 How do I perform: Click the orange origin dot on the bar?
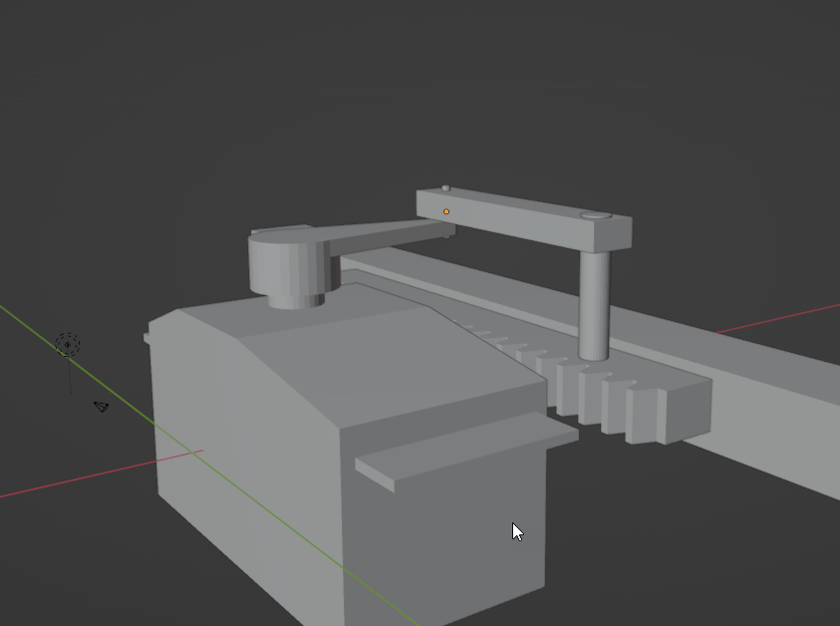[446, 211]
